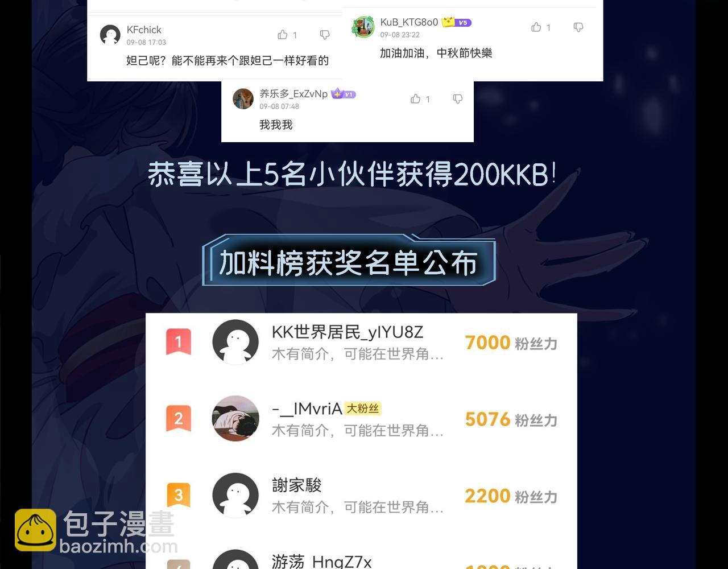Click the rank 1 red ribbon badge
The height and width of the screenshot is (569, 728).
[179, 342]
